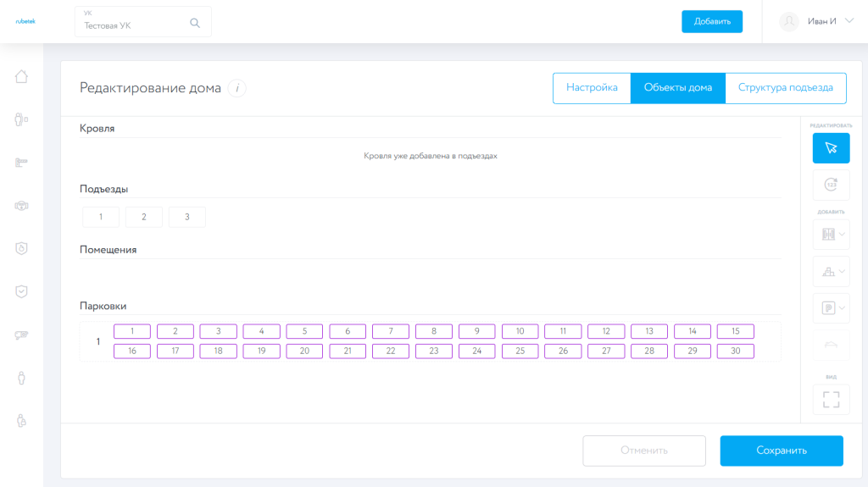
Task: Click the Тестовая УК search field
Action: tap(142, 21)
